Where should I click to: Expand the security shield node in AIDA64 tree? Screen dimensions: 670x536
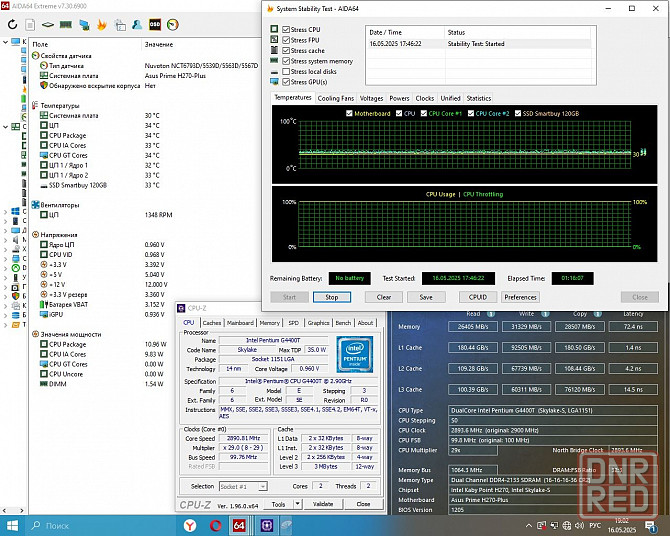click(5, 296)
